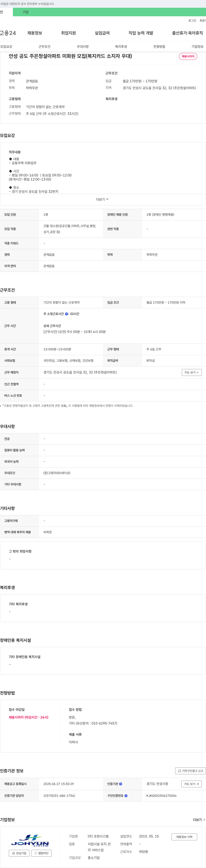Open the 취업지원 menu
The image size is (206, 868).
pyautogui.click(x=68, y=33)
